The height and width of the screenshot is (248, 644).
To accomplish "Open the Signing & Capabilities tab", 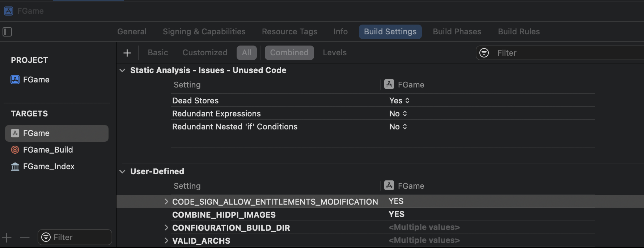I will click(x=204, y=32).
